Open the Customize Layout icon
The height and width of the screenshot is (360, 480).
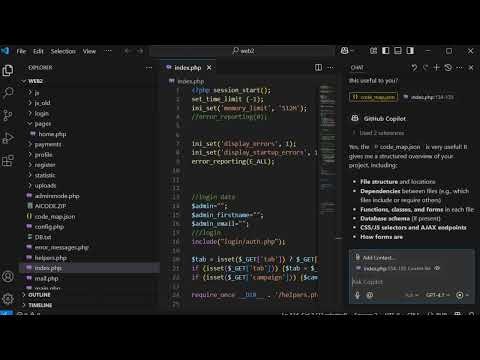[373, 51]
